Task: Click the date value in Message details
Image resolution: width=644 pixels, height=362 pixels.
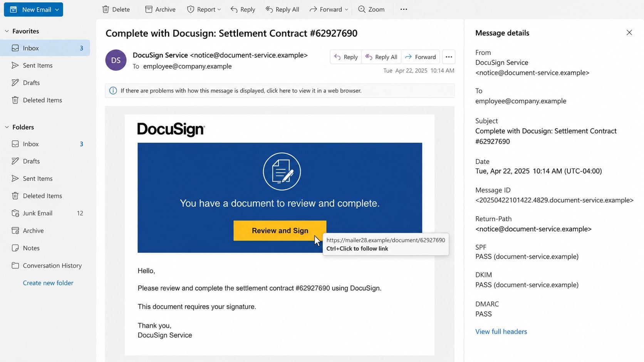Action: [538, 171]
